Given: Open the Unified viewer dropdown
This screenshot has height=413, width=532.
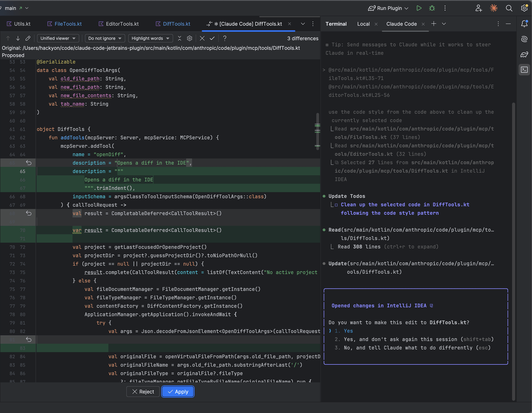Looking at the screenshot, I should [x=58, y=38].
